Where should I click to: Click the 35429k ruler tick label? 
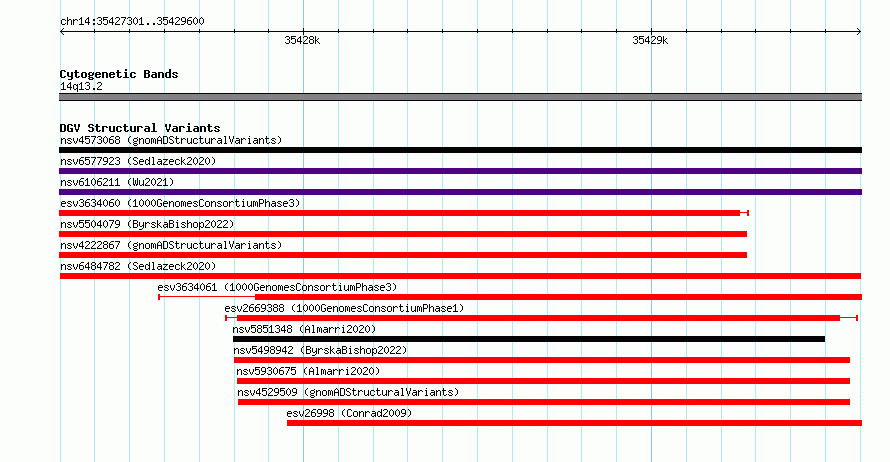(650, 40)
